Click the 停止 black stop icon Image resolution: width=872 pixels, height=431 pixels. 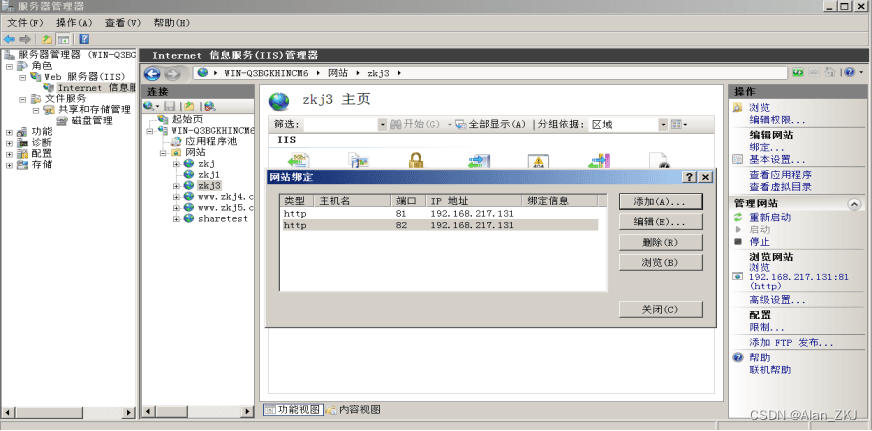(738, 242)
